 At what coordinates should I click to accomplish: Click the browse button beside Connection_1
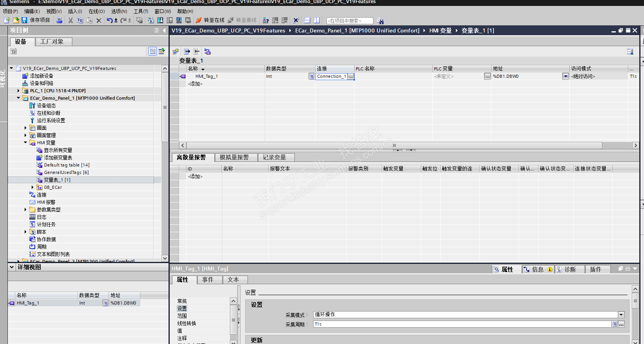351,76
